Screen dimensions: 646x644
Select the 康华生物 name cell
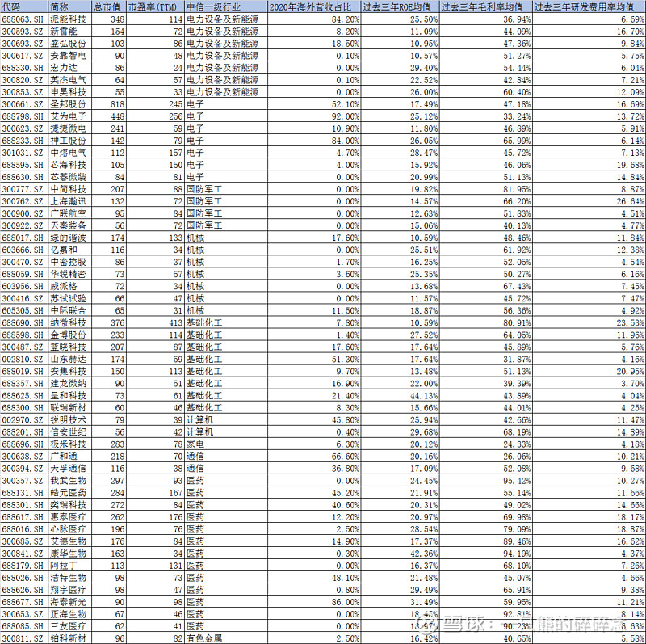[69, 554]
